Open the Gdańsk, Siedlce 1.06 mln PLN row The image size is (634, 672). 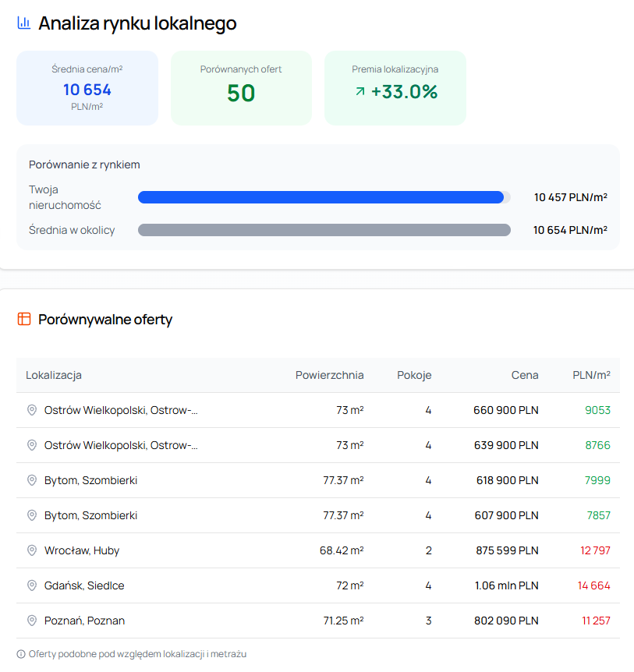click(318, 585)
